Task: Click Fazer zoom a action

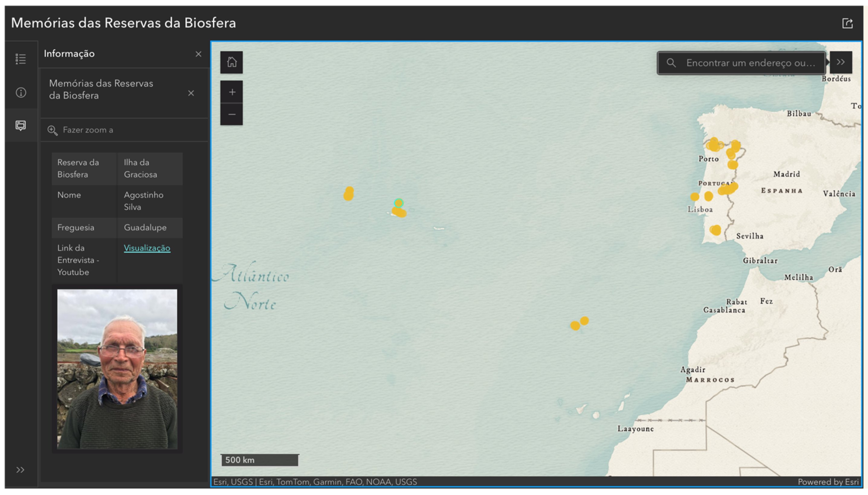Action: [88, 130]
